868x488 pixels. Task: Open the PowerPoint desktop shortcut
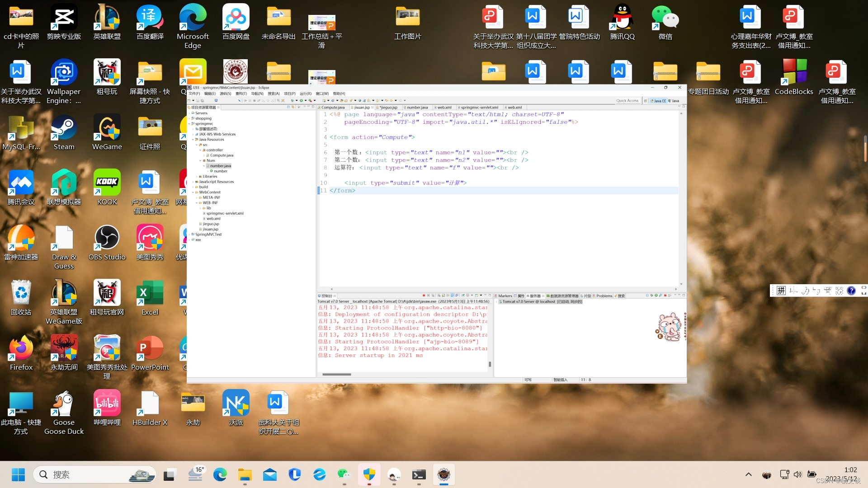tap(150, 353)
